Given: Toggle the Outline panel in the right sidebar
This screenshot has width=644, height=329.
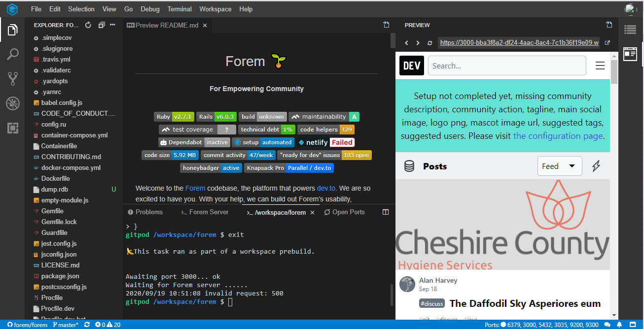Looking at the screenshot, I should pos(630,30).
